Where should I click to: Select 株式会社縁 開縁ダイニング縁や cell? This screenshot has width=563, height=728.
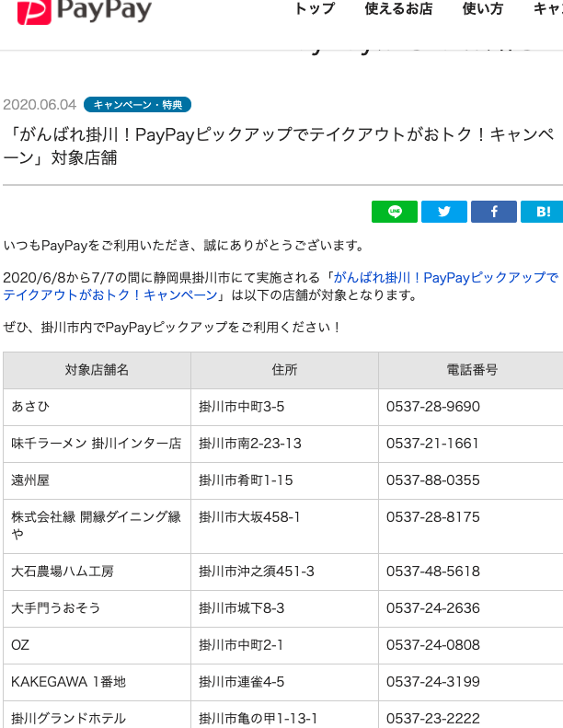96,526
